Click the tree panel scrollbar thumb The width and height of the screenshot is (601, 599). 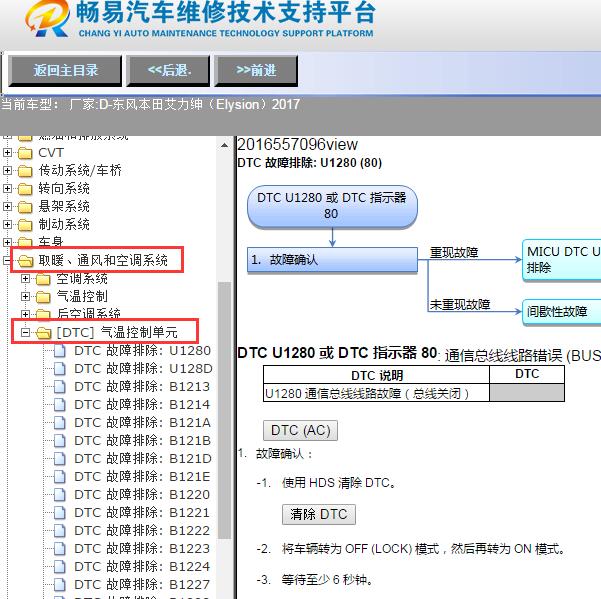pos(224,410)
